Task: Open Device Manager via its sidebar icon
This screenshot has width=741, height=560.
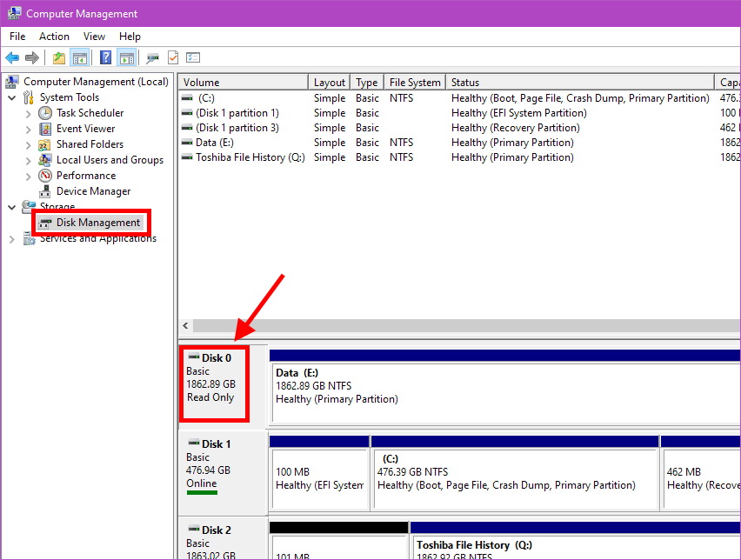Action: click(44, 190)
